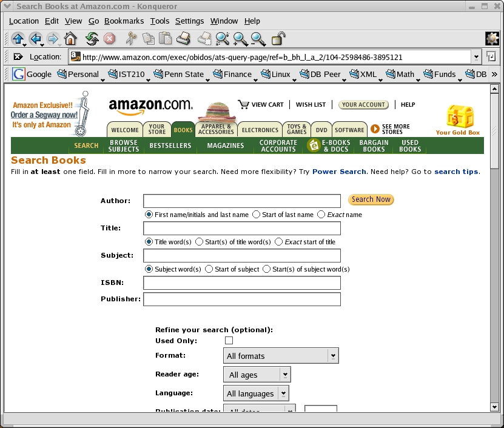Open the Google bookmark in the toolbar
The image size is (504, 428).
pos(32,74)
